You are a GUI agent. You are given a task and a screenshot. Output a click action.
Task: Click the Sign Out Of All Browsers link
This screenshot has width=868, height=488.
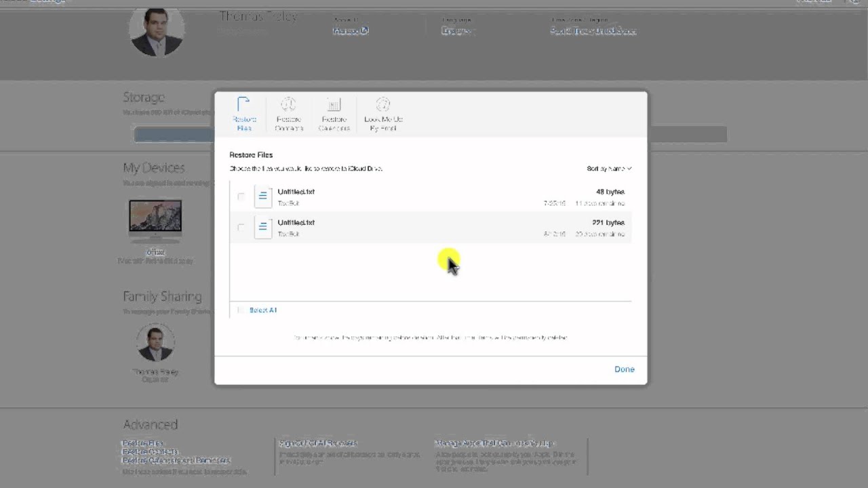(318, 443)
